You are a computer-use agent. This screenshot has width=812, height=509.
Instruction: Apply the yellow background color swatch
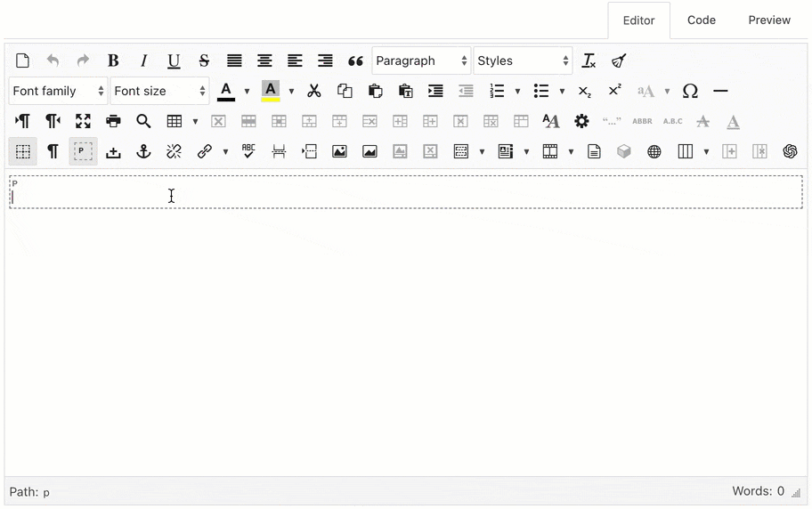coord(271,91)
